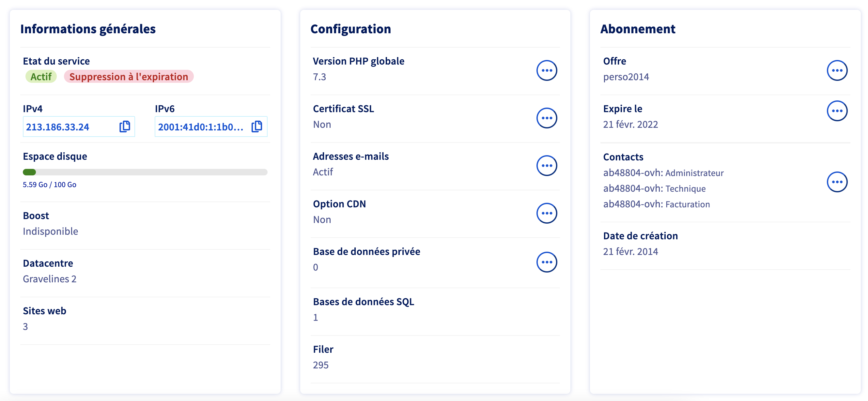Open Adresses e-mails three-dot menu

click(546, 166)
